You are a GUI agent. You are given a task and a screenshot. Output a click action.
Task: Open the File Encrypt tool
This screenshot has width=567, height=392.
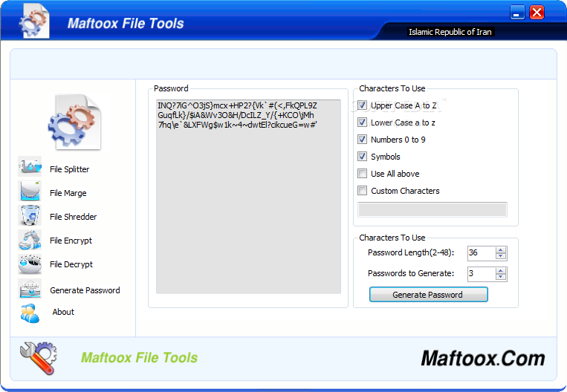[71, 241]
